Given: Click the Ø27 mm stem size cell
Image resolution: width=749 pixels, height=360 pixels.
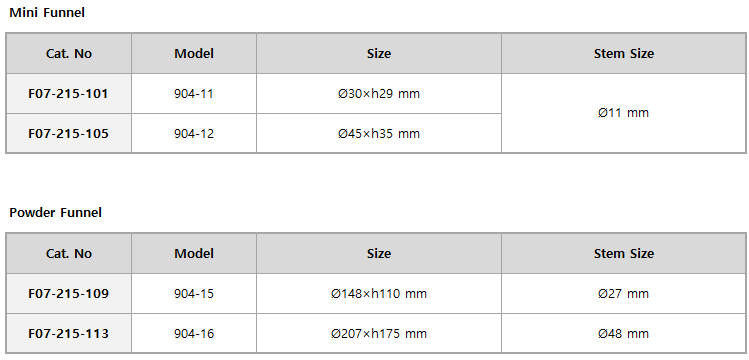Looking at the screenshot, I should pyautogui.click(x=623, y=294).
